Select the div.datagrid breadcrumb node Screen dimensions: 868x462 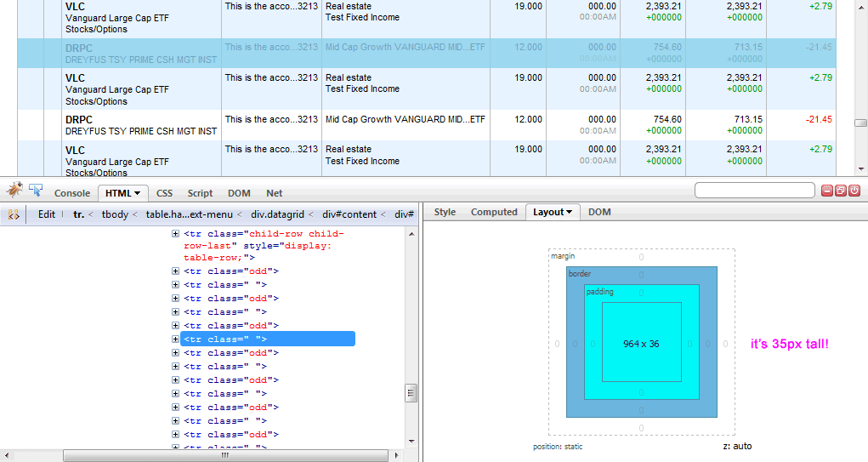[x=277, y=214]
